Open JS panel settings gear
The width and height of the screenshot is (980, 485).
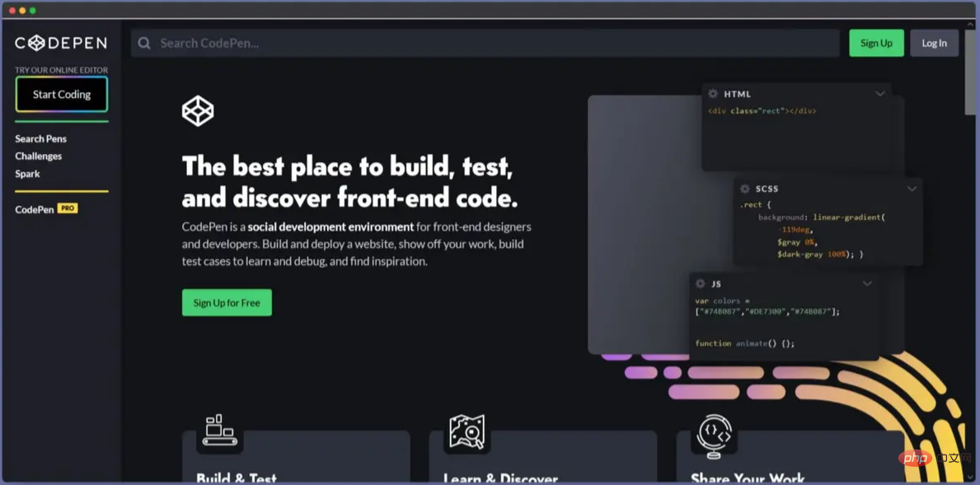pyautogui.click(x=701, y=283)
